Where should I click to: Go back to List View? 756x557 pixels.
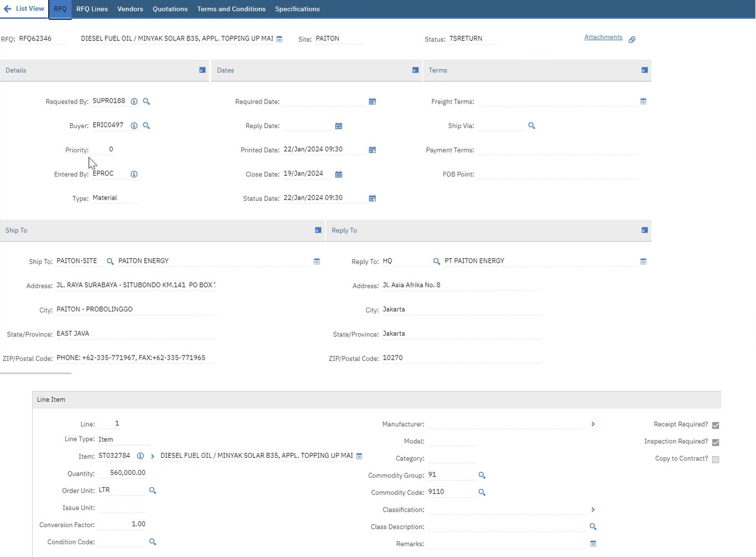coord(24,9)
